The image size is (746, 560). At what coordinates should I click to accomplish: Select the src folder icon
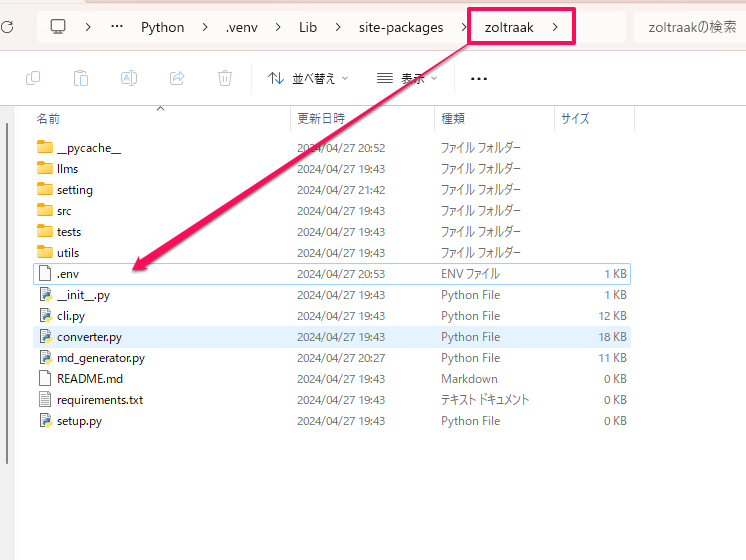point(45,210)
